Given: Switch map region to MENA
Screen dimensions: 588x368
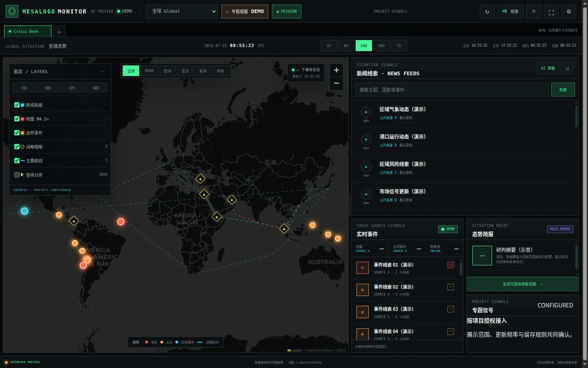Looking at the screenshot, I should click(149, 71).
